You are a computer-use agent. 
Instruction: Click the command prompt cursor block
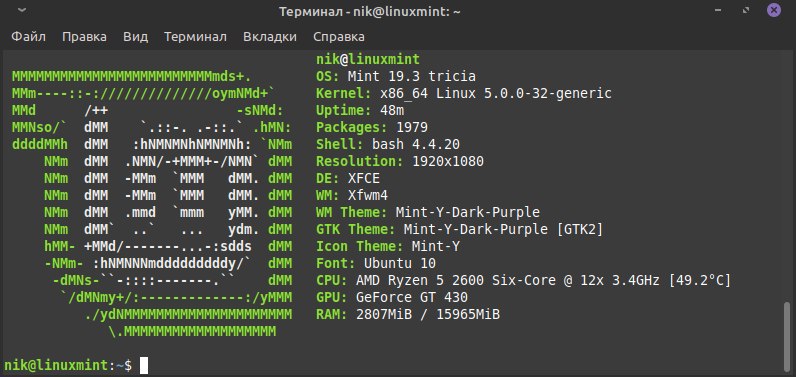(x=144, y=365)
